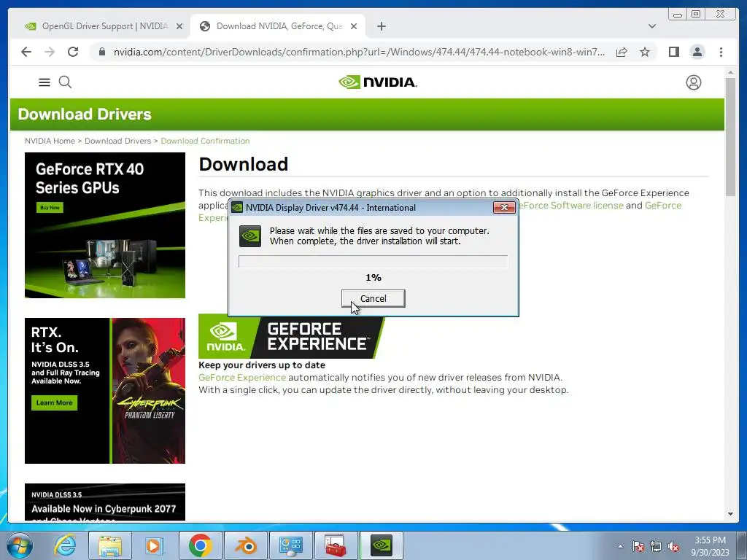
Task: Close the OpenGL Driver Support tab
Action: (179, 26)
